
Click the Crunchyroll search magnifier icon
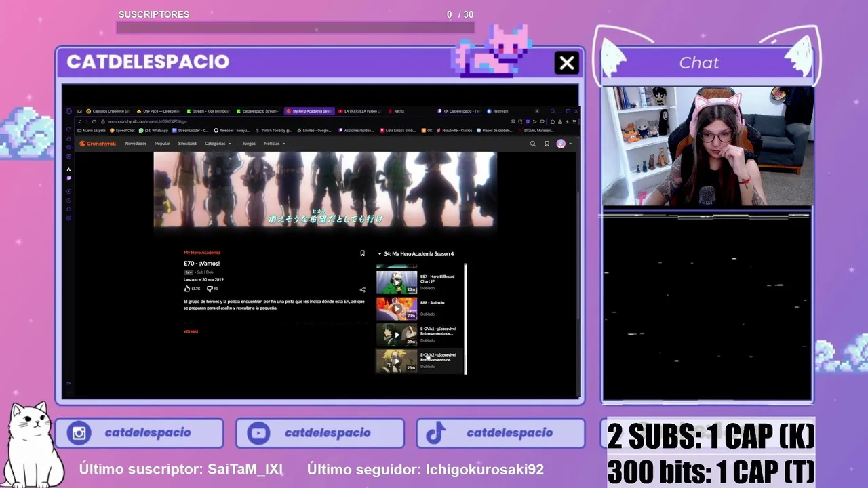[x=532, y=144]
